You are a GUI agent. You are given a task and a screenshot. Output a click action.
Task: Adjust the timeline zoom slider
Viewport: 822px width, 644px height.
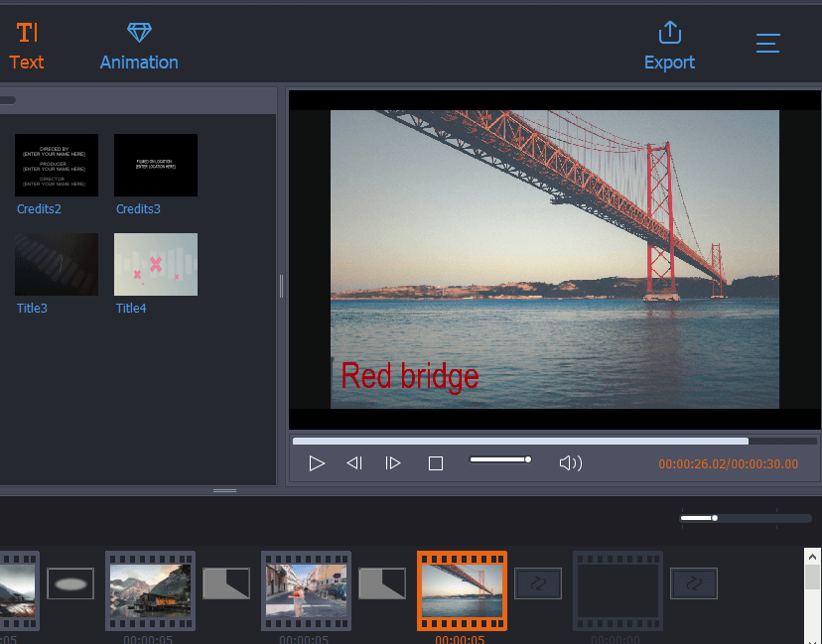(x=714, y=517)
